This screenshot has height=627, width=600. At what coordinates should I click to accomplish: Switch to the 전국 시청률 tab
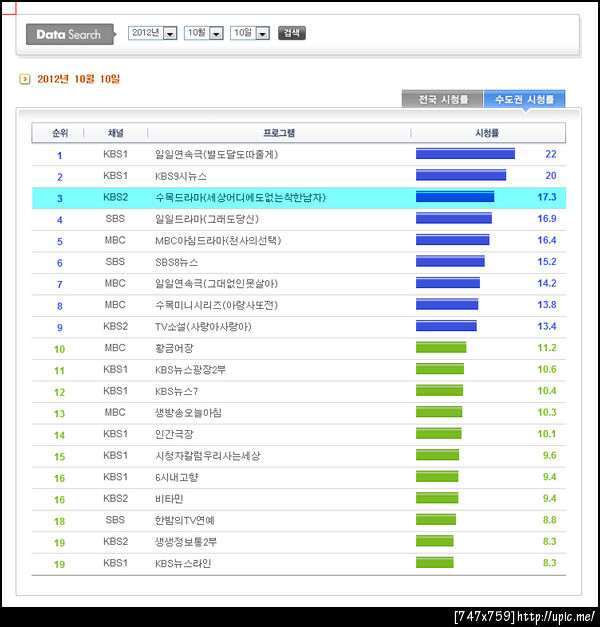442,99
